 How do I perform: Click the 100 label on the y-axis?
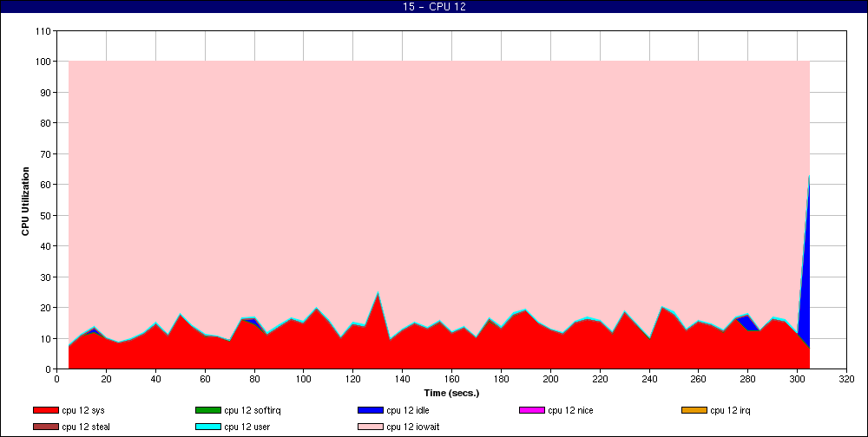44,62
